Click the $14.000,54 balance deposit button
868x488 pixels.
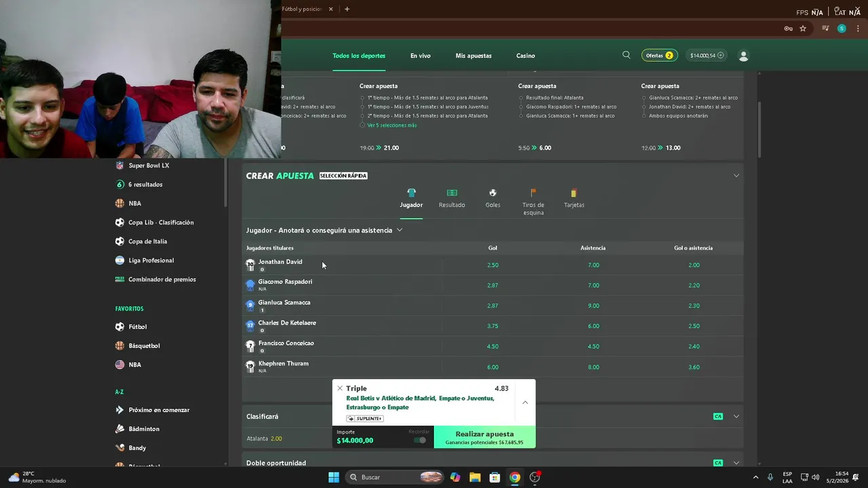(x=707, y=56)
